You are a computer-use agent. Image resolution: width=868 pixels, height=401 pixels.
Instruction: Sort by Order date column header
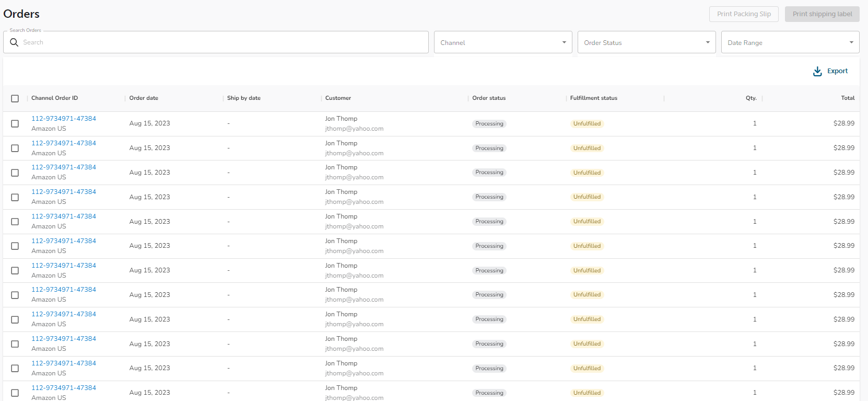point(144,98)
